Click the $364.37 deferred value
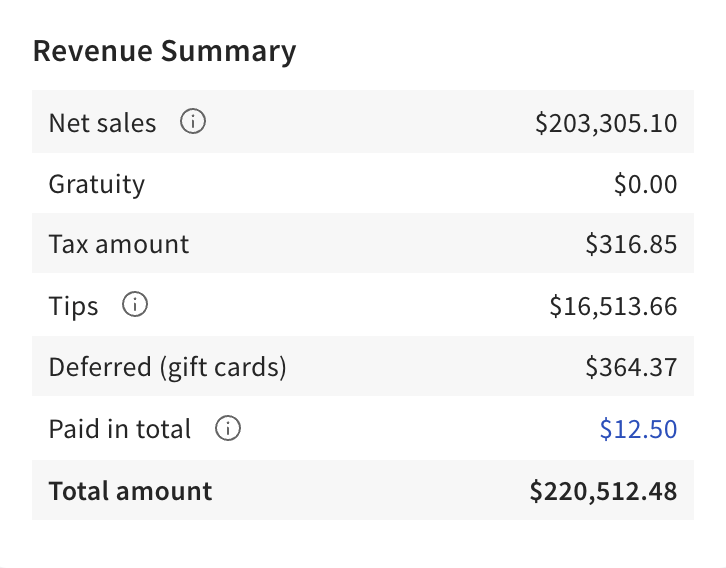 tap(631, 367)
